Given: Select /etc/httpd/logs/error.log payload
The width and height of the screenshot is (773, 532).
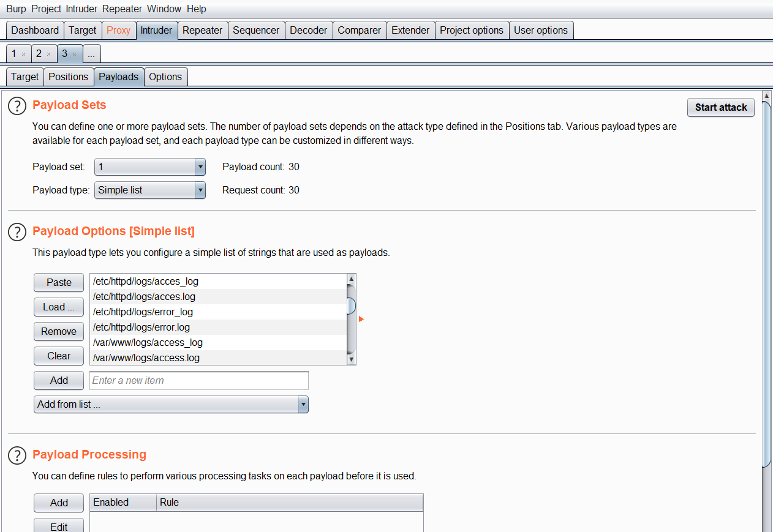Looking at the screenshot, I should point(218,328).
